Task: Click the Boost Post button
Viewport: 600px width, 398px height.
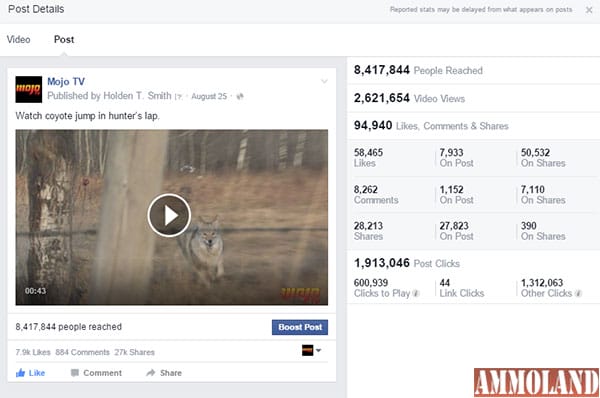Action: pos(300,327)
